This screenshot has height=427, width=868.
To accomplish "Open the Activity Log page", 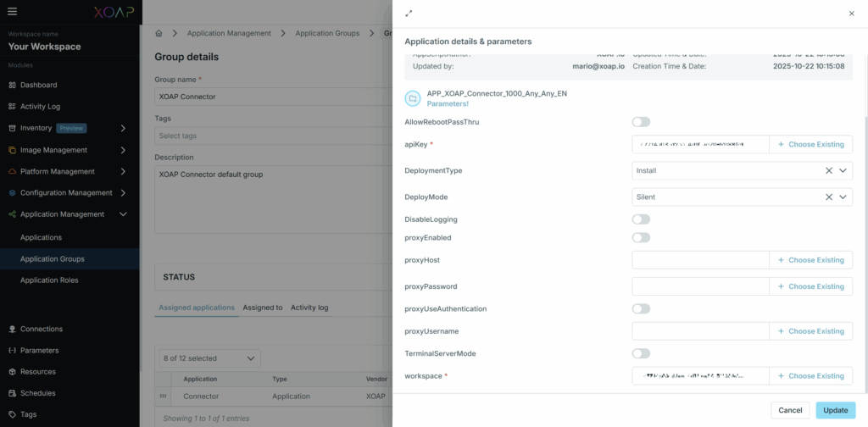I will (x=40, y=107).
